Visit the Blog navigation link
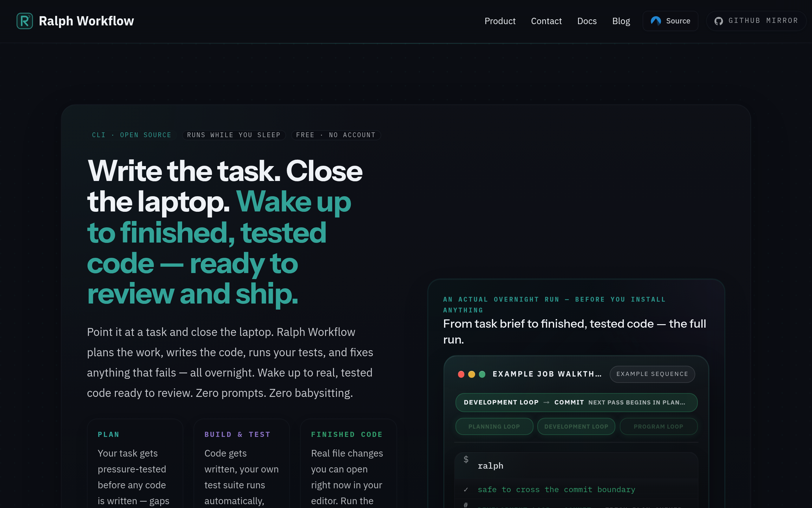Viewport: 812px width, 508px height. coord(621,21)
